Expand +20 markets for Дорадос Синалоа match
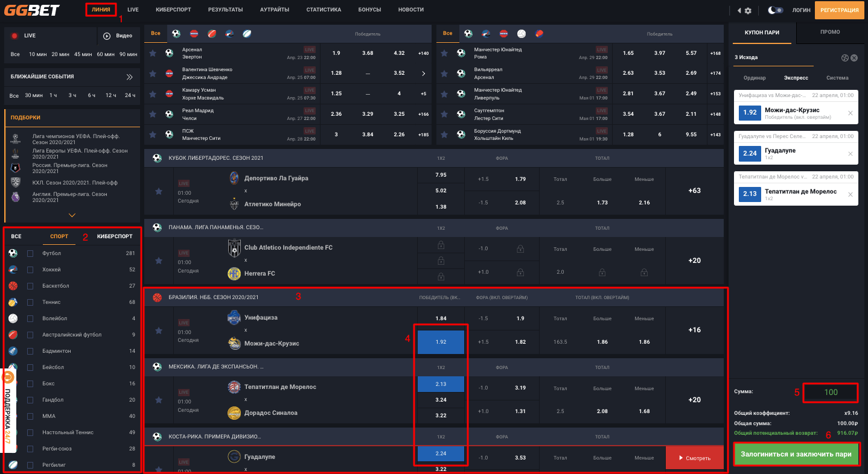This screenshot has width=868, height=474. coord(694,400)
